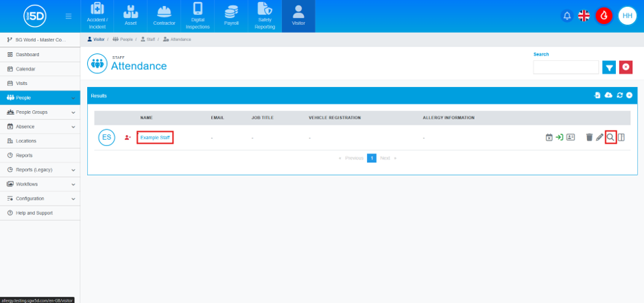Click the Search input field
The height and width of the screenshot is (303, 644).
click(x=566, y=67)
